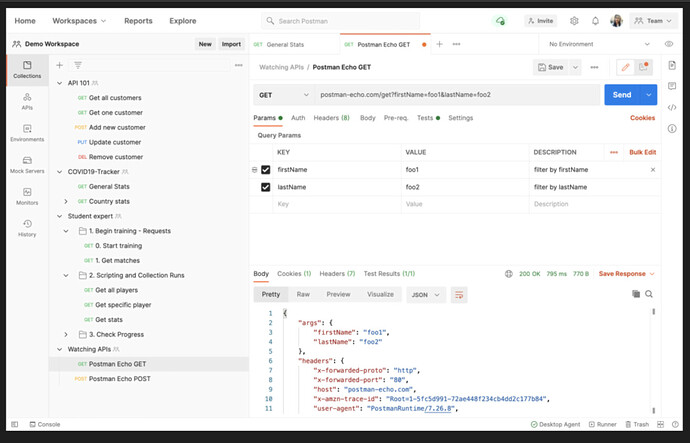This screenshot has height=443, width=690.
Task: Click the request URL field
Action: [x=457, y=95]
